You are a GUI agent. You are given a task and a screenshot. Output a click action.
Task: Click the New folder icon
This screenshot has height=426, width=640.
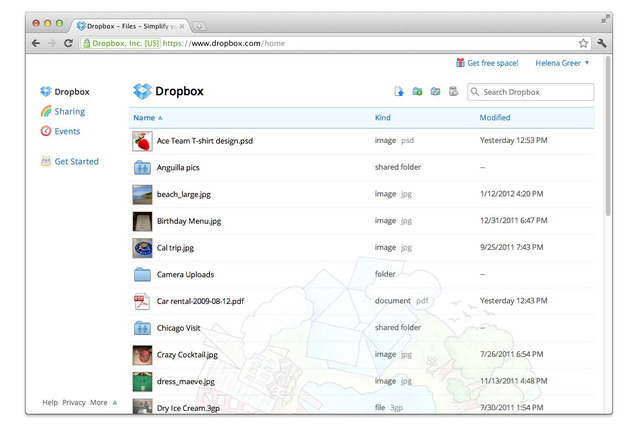click(x=417, y=91)
